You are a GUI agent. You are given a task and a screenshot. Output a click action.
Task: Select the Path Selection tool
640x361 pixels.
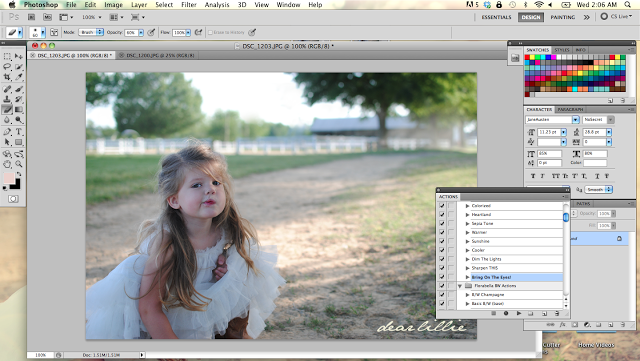(x=7, y=142)
